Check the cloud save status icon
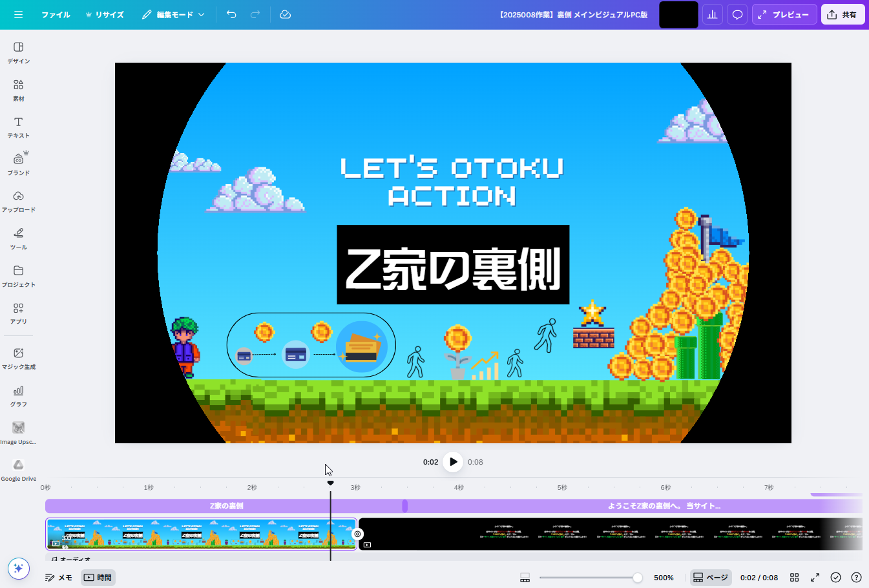Viewport: 869px width, 588px height. pyautogui.click(x=285, y=14)
